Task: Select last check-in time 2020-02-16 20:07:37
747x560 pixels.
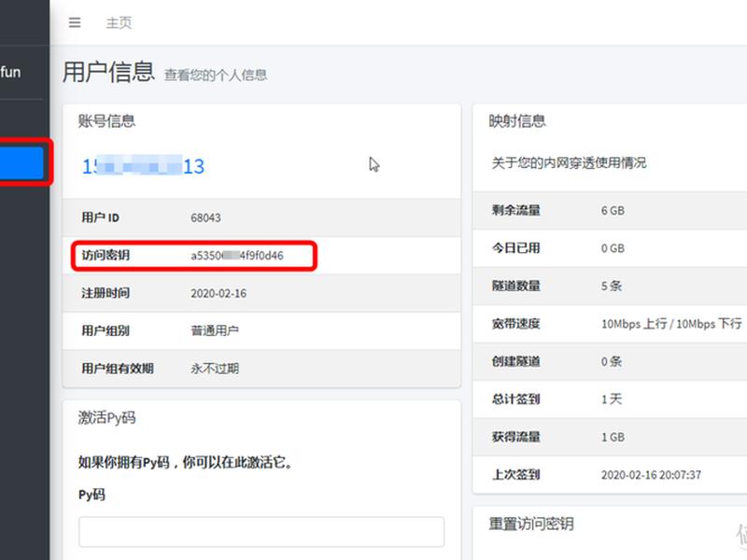Action: (x=651, y=475)
